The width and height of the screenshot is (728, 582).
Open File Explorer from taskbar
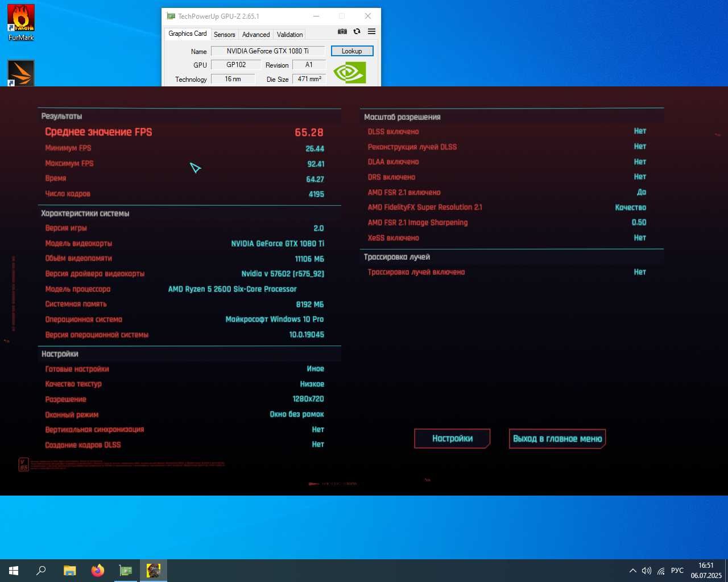click(69, 571)
